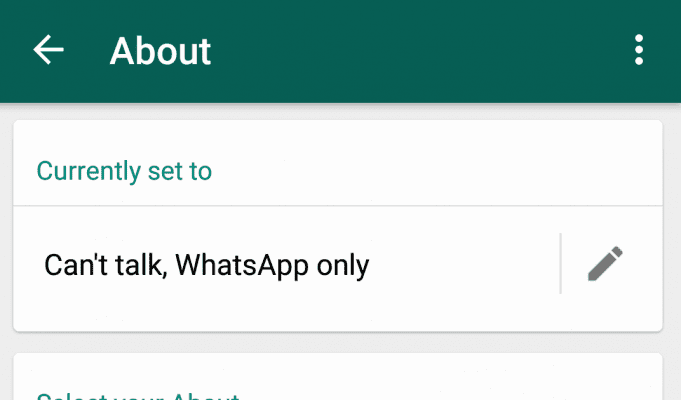
Task: Tap the horizontal line under 'Currently set to'
Action: tap(338, 205)
